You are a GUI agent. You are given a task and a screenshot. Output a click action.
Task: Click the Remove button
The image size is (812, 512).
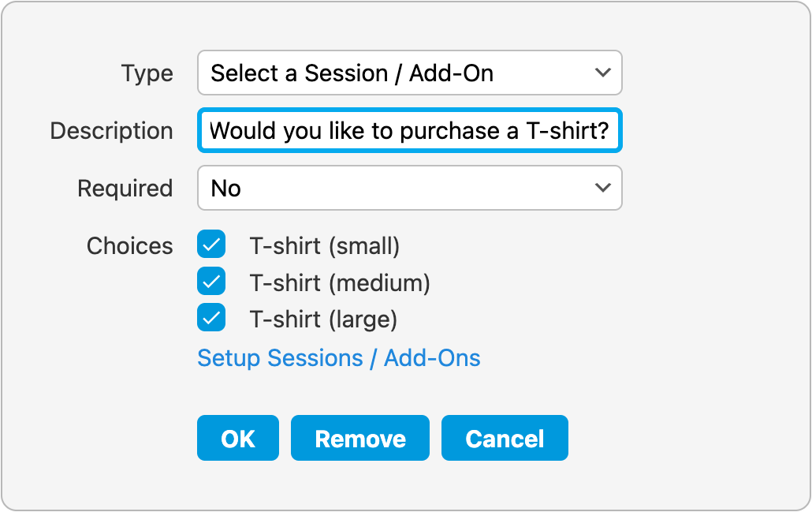point(360,439)
